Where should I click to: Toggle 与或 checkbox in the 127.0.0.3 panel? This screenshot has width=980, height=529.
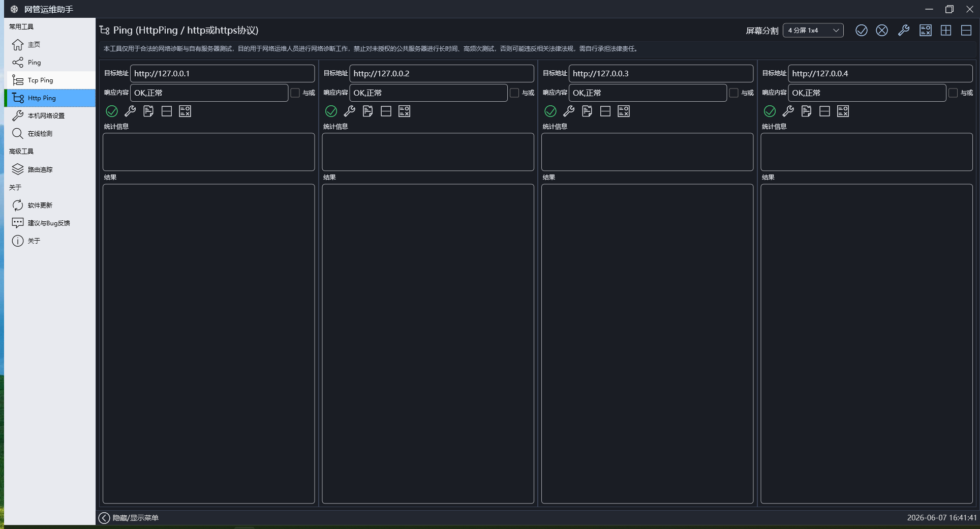tap(733, 93)
